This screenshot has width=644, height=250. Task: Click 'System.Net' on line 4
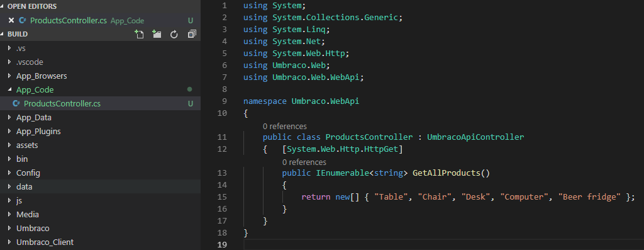tap(296, 42)
